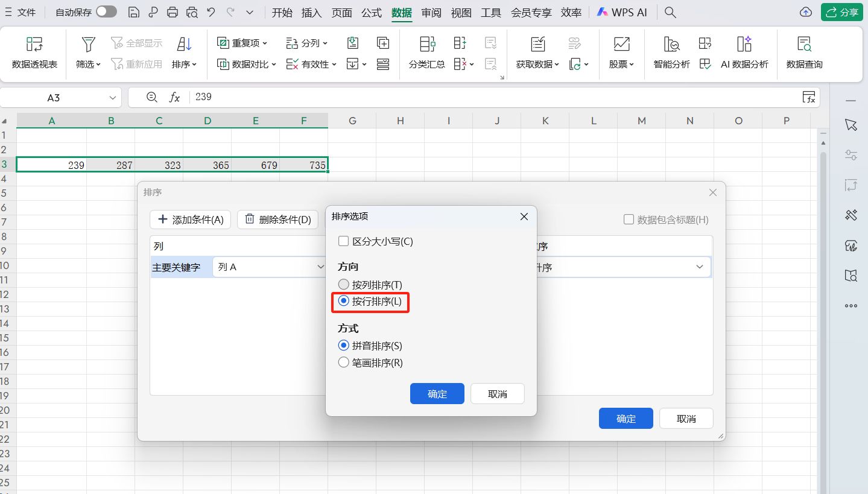This screenshot has height=494, width=868.
Task: Click the 分类汇总 subtotal icon
Action: pyautogui.click(x=427, y=45)
